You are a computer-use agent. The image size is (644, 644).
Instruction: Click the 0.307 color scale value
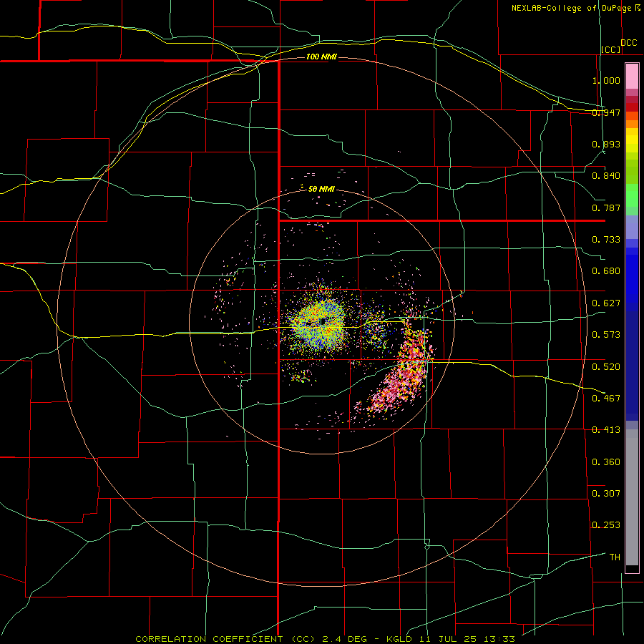(606, 494)
